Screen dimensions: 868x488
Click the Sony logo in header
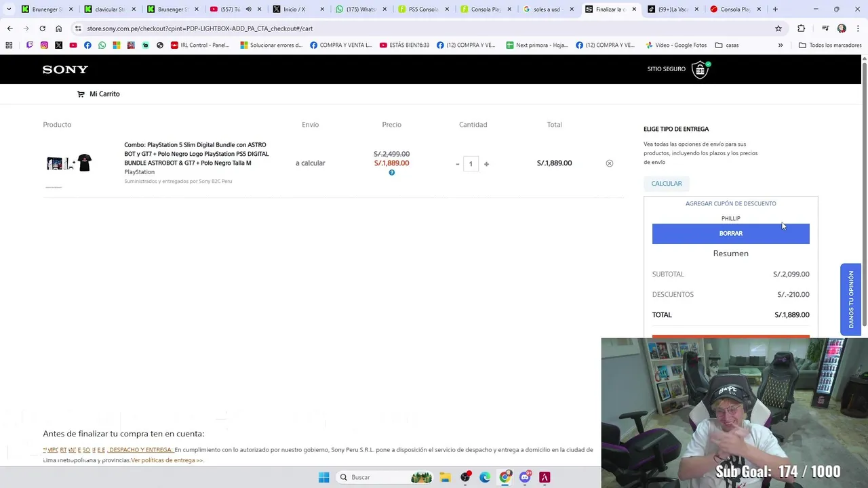(65, 69)
